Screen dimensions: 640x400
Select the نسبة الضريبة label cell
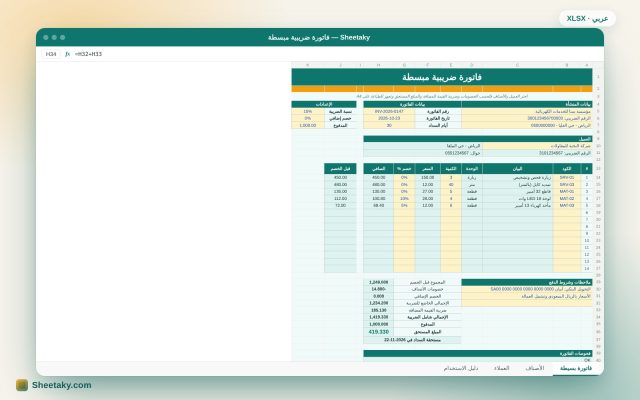click(340, 111)
